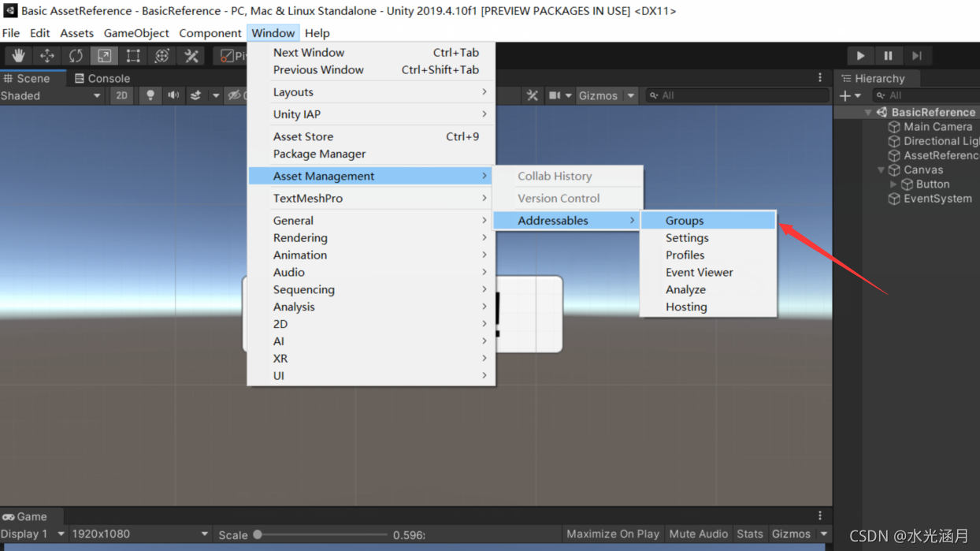980x551 pixels.
Task: Expand the TextMeshPro submenu
Action: coord(371,199)
